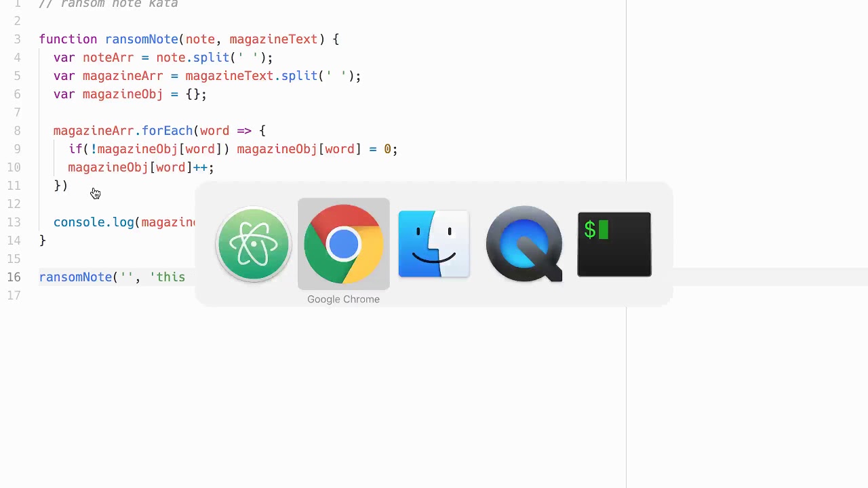
Task: Switch to the Atom editor icon
Action: (253, 244)
